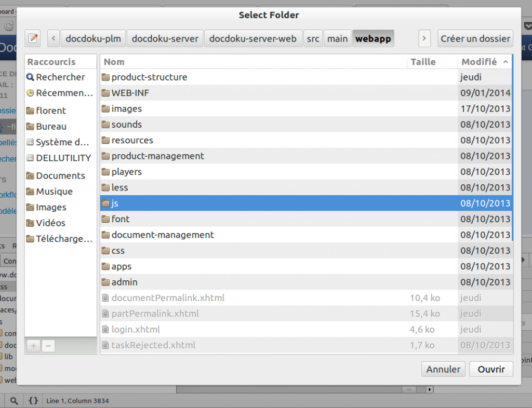Click the path bar right scroll arrow
Image resolution: width=532 pixels, height=408 pixels.
(424, 38)
